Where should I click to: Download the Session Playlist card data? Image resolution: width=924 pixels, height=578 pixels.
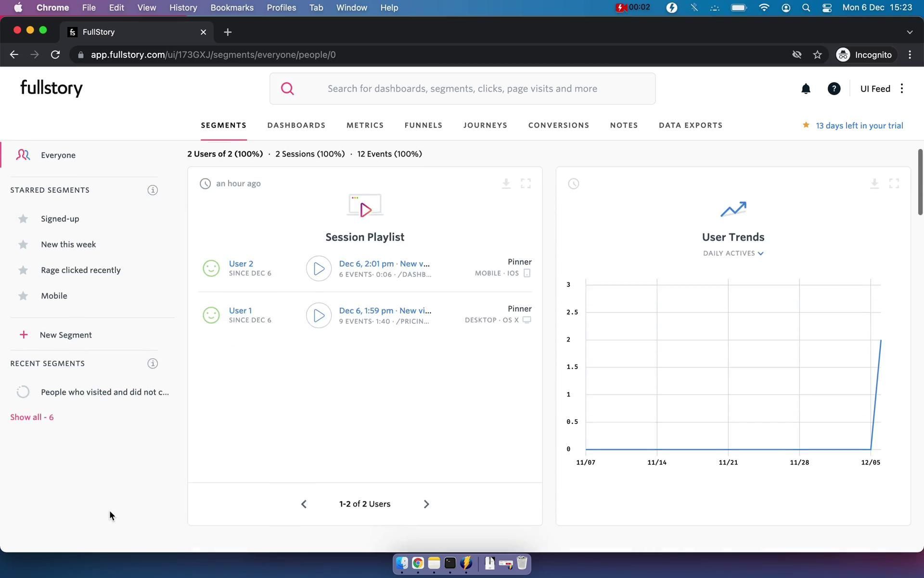pos(506,184)
